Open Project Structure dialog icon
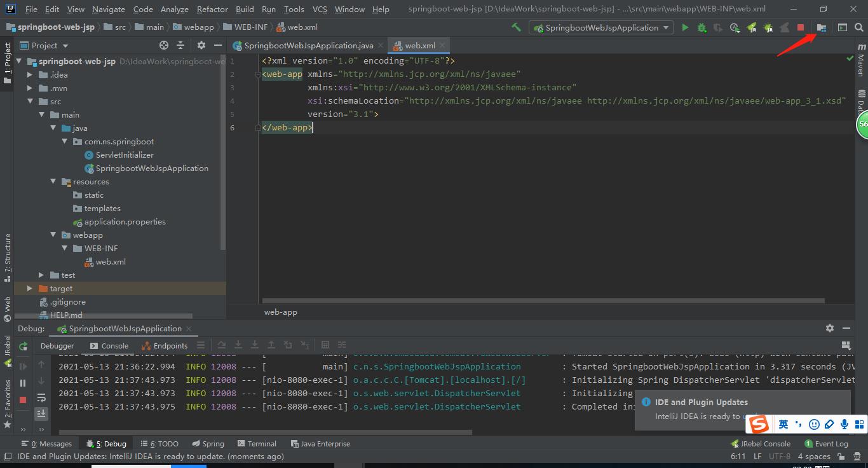Viewport: 868px width, 468px height. tap(822, 27)
